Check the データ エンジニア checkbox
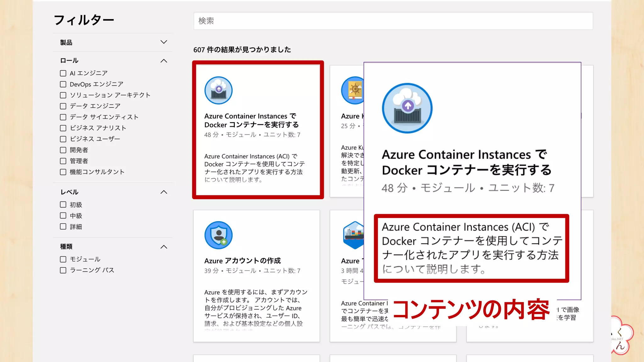 pyautogui.click(x=63, y=106)
